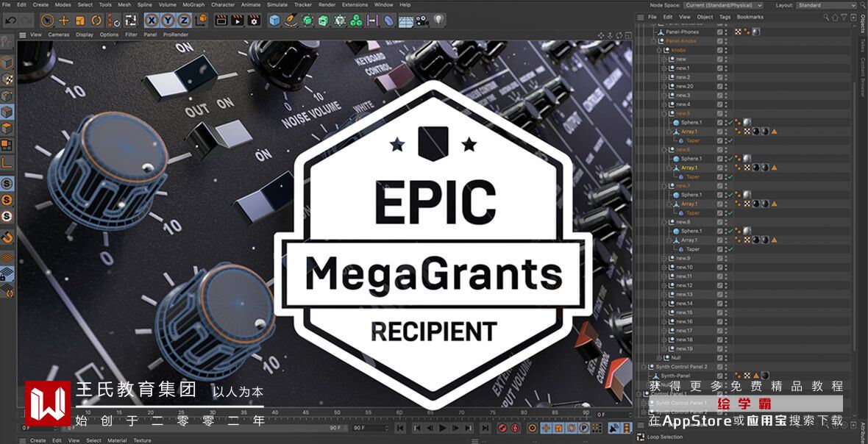Click the Floor environment icon
The height and width of the screenshot is (444, 868).
pos(406,21)
